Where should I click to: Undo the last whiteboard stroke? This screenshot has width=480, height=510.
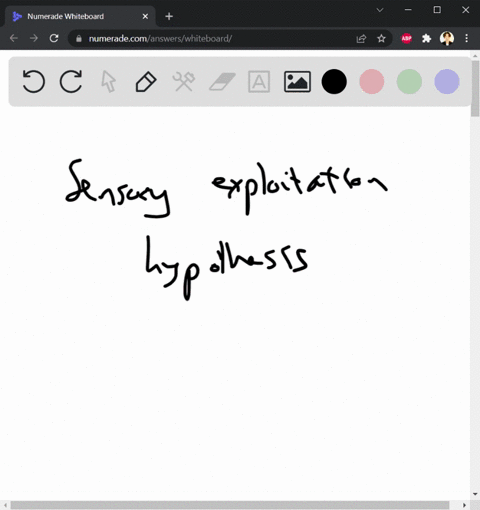click(33, 81)
